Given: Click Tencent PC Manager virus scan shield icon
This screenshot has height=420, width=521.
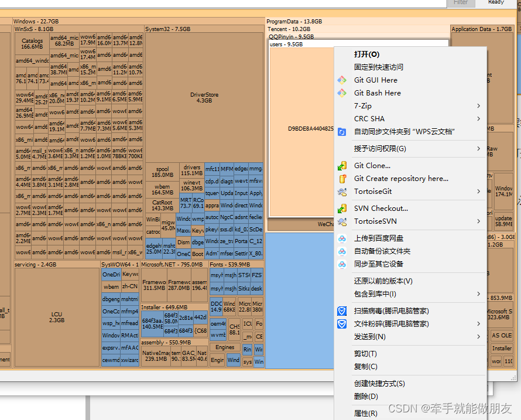Looking at the screenshot, I should point(342,311).
